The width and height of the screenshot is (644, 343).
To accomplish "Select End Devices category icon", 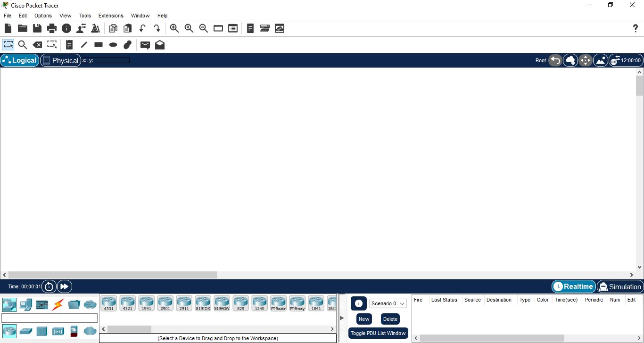I will pos(25,305).
